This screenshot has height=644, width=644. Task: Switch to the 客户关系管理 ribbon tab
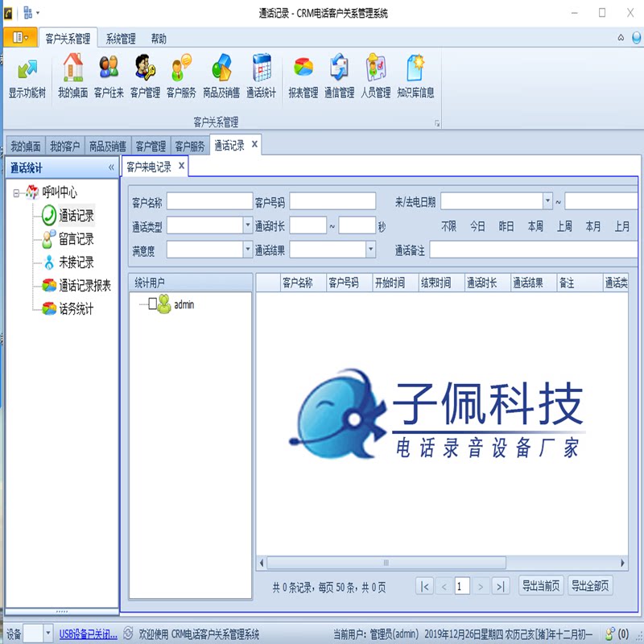[68, 39]
